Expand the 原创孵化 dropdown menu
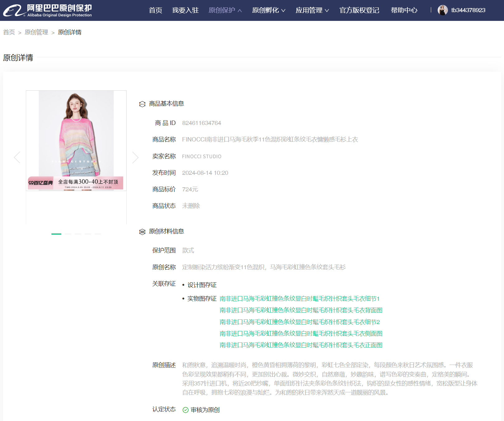 (269, 10)
